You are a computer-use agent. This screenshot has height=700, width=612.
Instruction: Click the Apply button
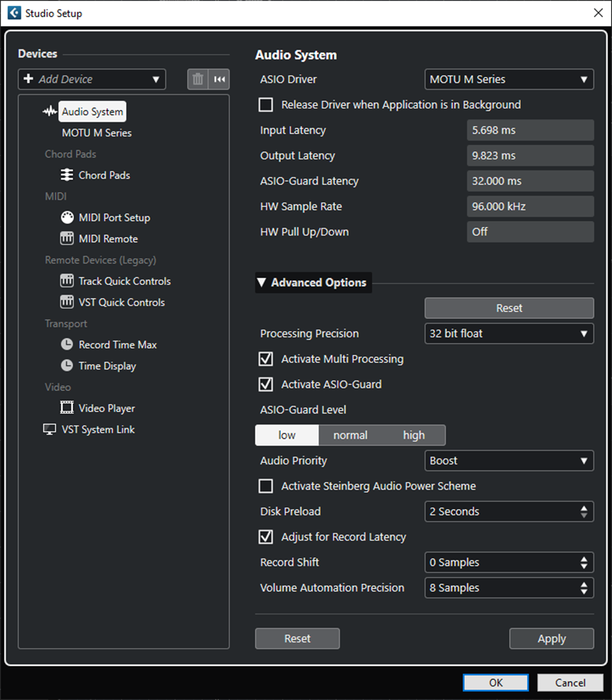tap(552, 639)
